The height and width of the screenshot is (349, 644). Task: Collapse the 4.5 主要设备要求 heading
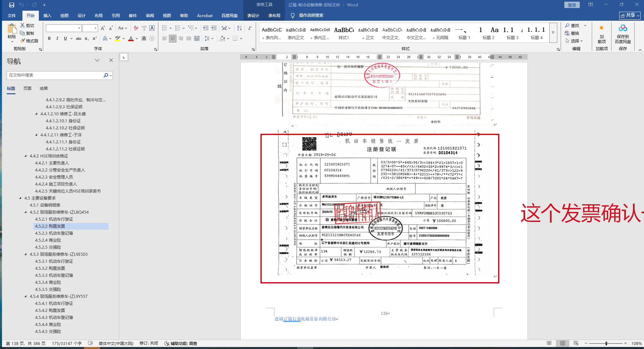pos(20,198)
